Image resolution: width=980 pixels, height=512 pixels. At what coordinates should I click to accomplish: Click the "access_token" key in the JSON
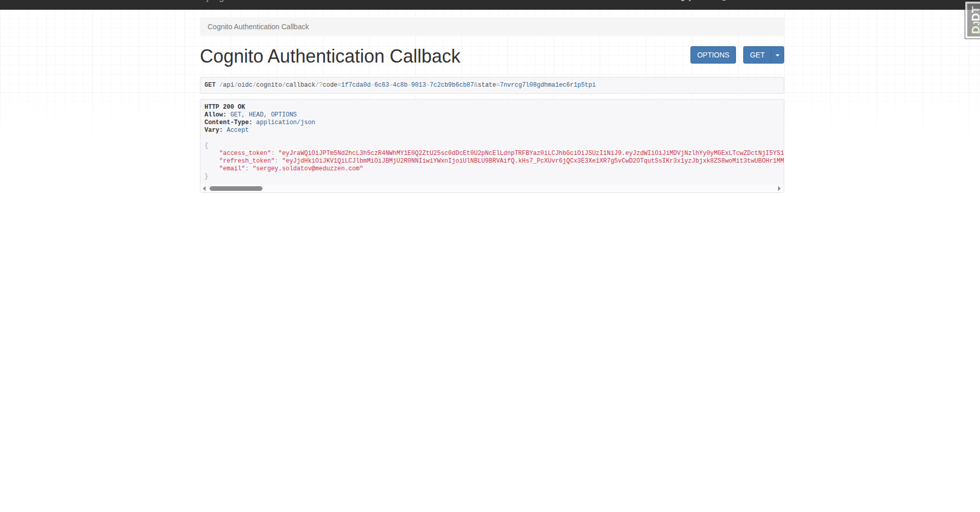tap(245, 153)
